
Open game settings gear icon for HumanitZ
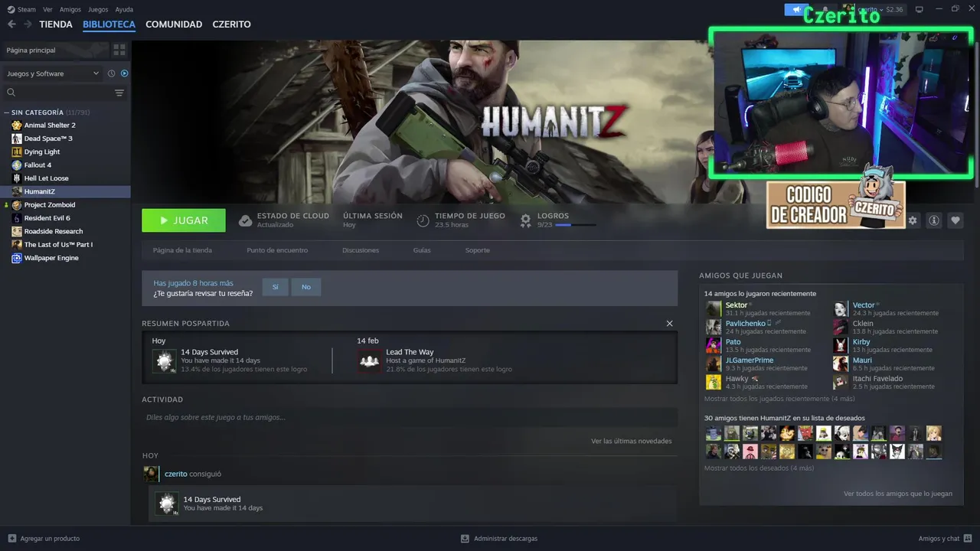click(x=913, y=220)
